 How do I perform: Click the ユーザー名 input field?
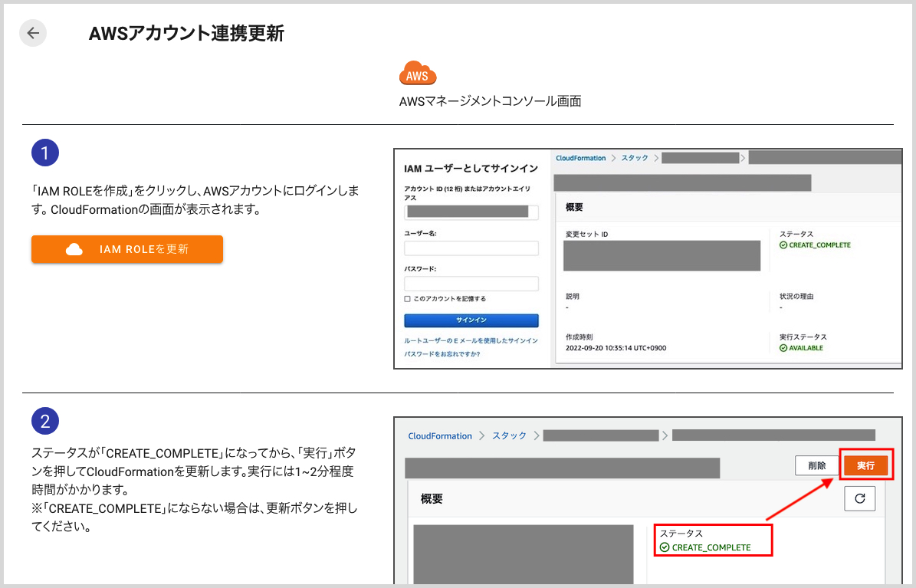[x=471, y=248]
